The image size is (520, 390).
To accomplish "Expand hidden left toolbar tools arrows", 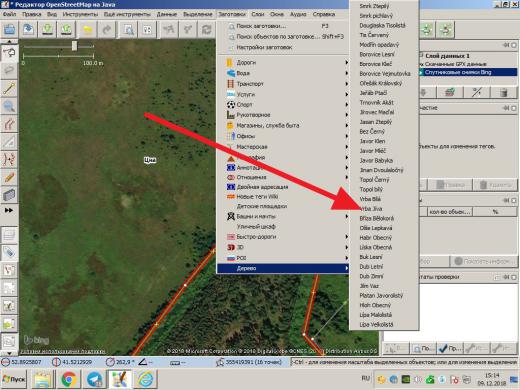I will (9, 210).
